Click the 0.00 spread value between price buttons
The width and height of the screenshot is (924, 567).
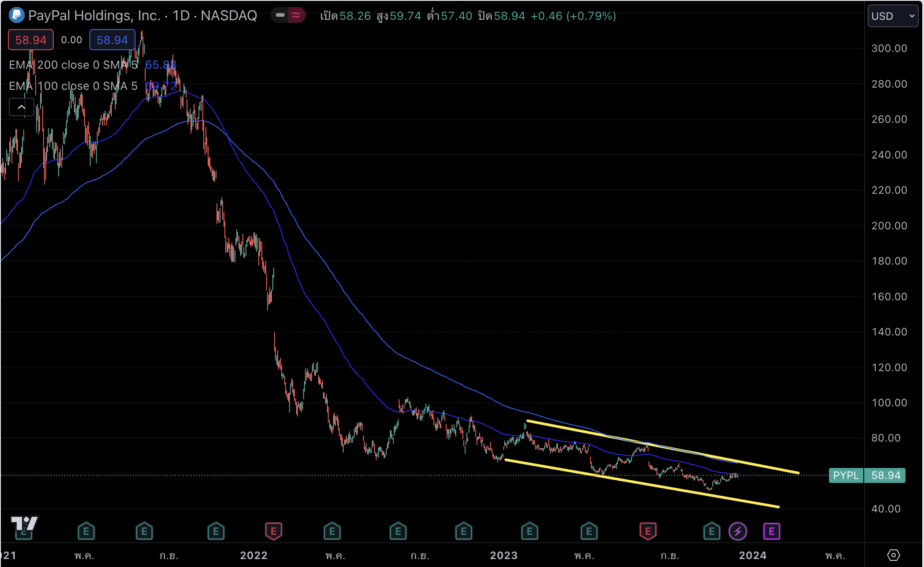click(72, 40)
